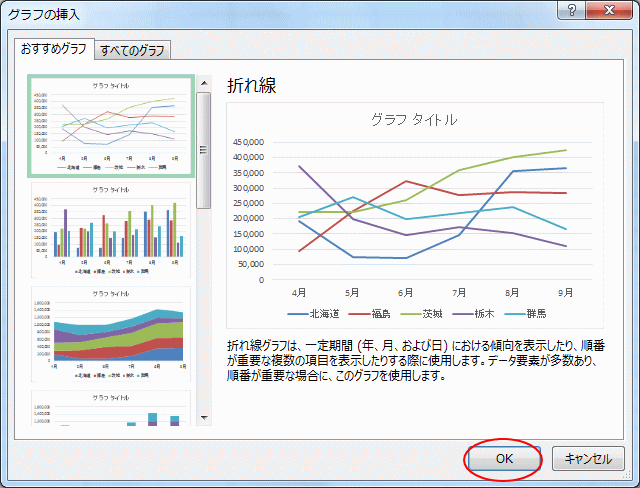640x488 pixels.
Task: Click the 450,000 axis value in preview
Action: (x=248, y=142)
